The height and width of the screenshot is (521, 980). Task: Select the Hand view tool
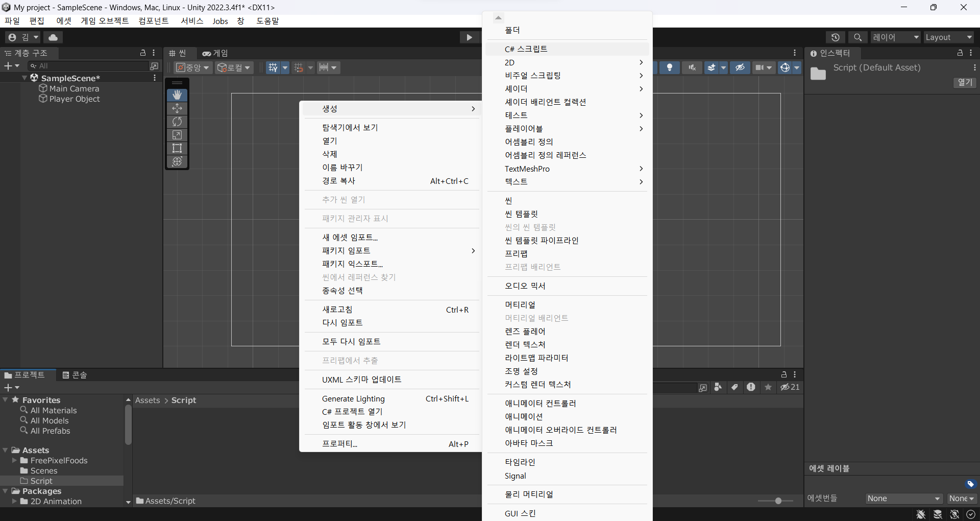coord(177,95)
